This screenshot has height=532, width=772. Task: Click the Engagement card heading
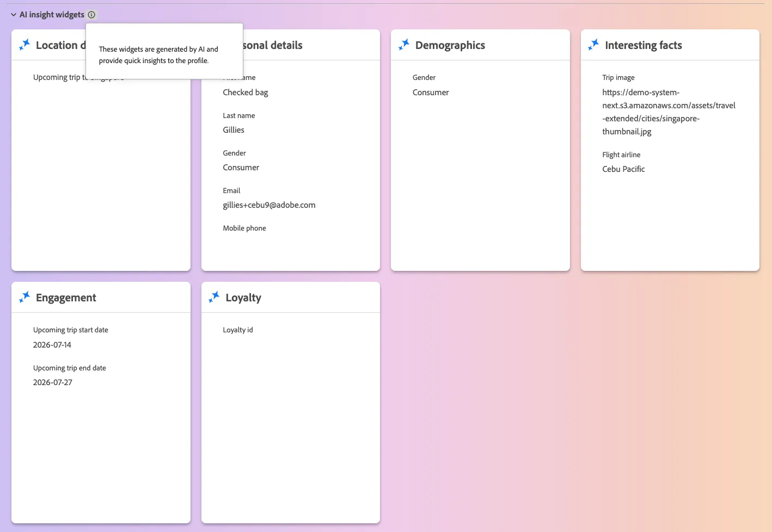(x=66, y=298)
